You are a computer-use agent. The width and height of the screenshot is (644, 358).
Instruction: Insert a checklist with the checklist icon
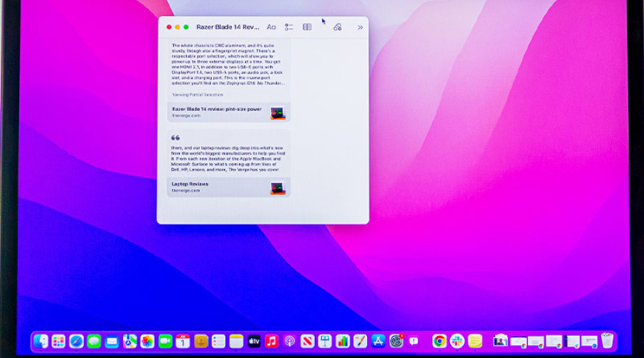pos(289,27)
